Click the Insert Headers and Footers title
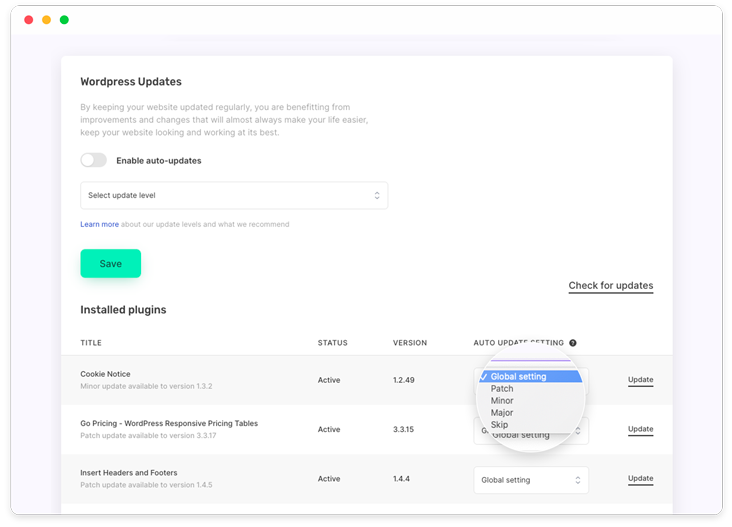Viewport: 732px width, 527px height. pyautogui.click(x=129, y=473)
